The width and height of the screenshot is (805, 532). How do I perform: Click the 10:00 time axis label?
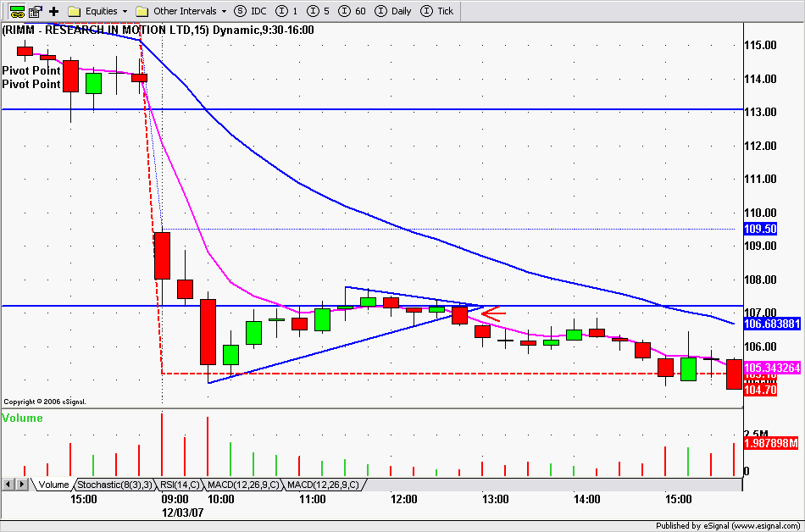(221, 499)
